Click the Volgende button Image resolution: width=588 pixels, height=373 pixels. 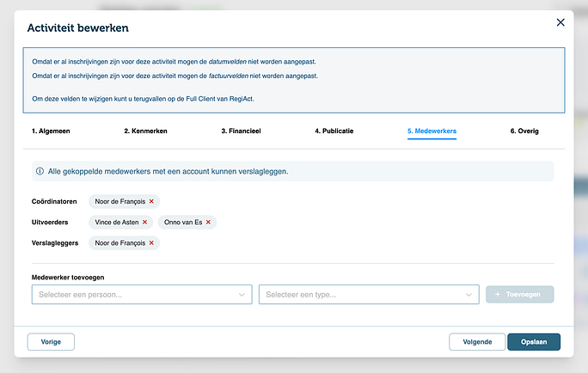click(477, 341)
